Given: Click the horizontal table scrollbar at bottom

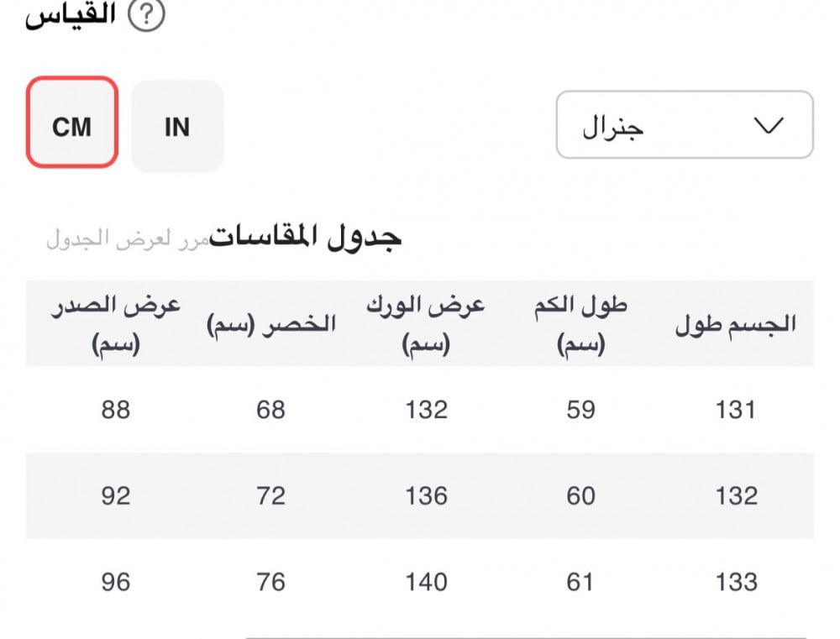Looking at the screenshot, I should pyautogui.click(x=526, y=636).
